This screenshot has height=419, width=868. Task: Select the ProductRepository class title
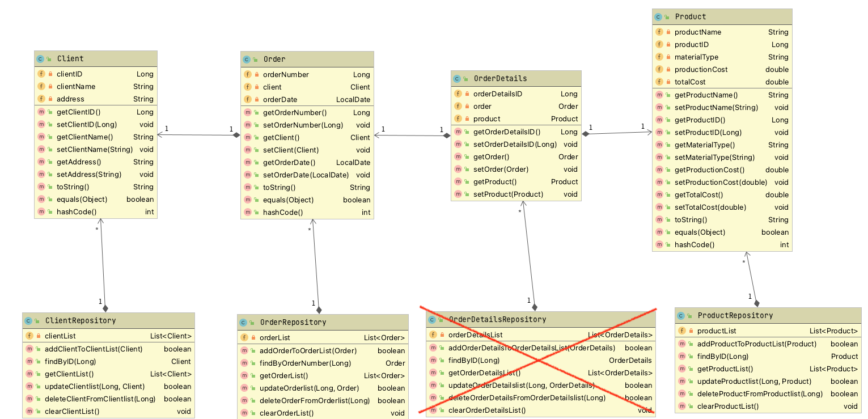(x=735, y=315)
